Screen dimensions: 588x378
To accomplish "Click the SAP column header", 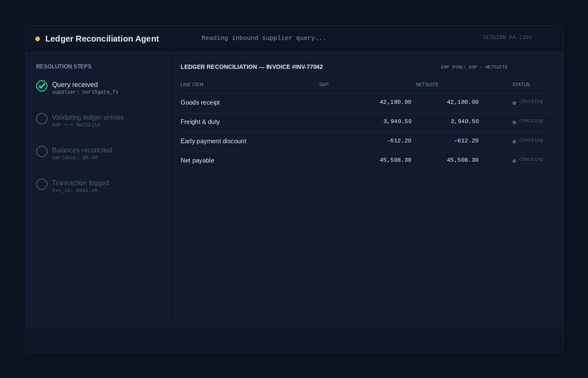I will coord(323,85).
